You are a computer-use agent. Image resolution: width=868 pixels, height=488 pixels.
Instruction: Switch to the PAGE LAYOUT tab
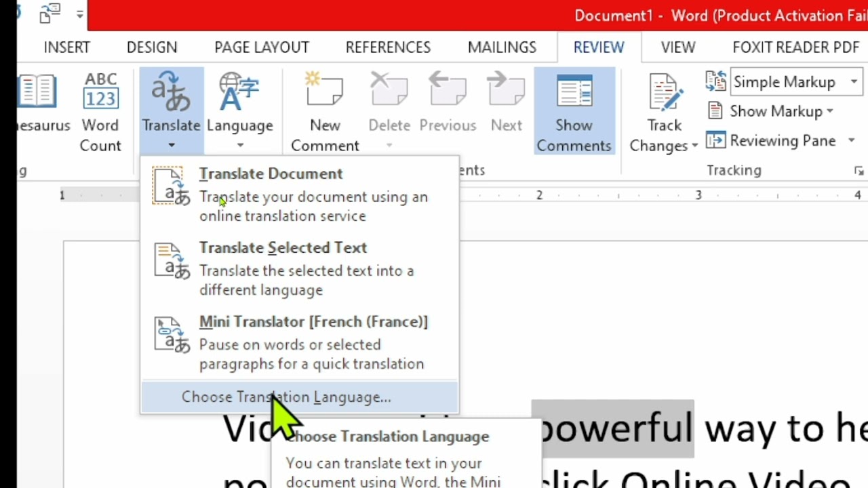tap(262, 47)
